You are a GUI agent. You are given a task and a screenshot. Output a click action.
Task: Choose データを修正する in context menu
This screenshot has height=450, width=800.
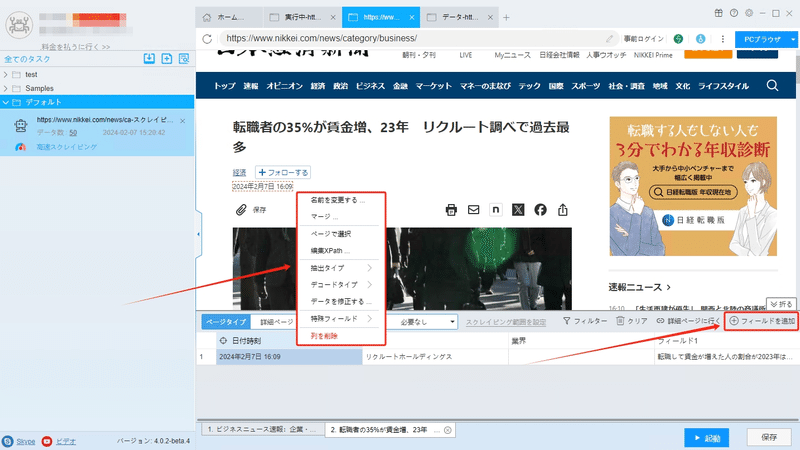[x=340, y=302]
